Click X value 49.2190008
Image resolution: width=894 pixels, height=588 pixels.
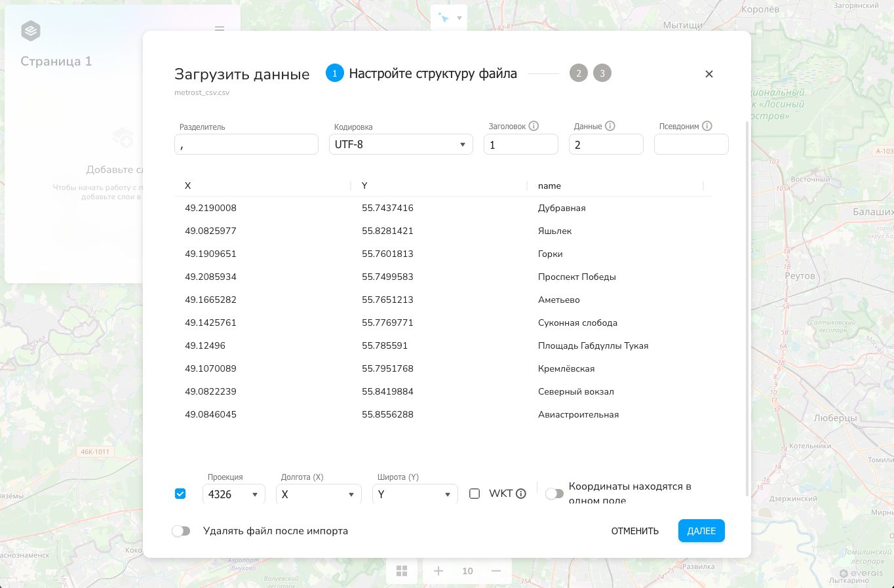210,208
